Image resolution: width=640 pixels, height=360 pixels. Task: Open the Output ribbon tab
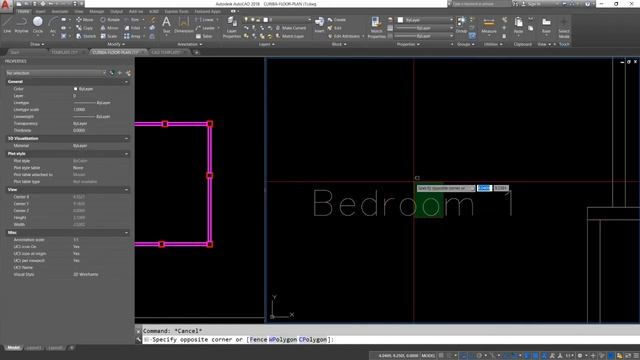(116, 11)
